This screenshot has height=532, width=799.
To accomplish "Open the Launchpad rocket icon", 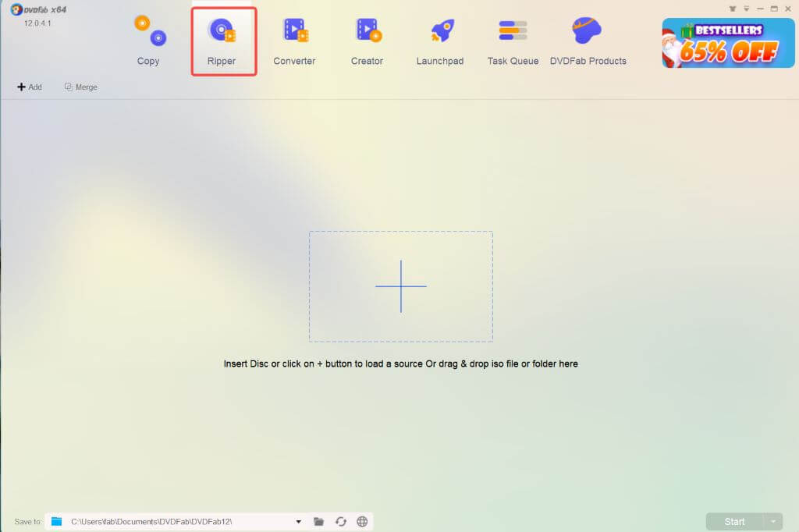I will tap(442, 30).
